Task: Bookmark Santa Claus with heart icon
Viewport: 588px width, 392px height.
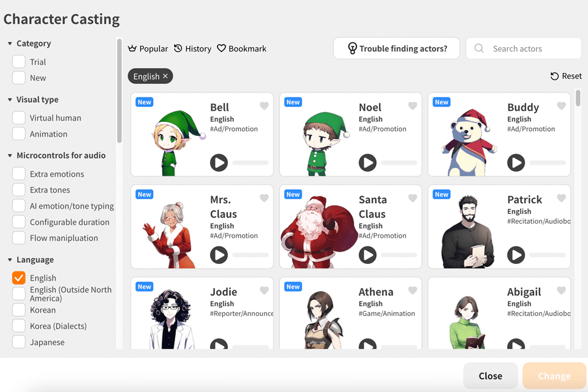Action: [x=412, y=198]
